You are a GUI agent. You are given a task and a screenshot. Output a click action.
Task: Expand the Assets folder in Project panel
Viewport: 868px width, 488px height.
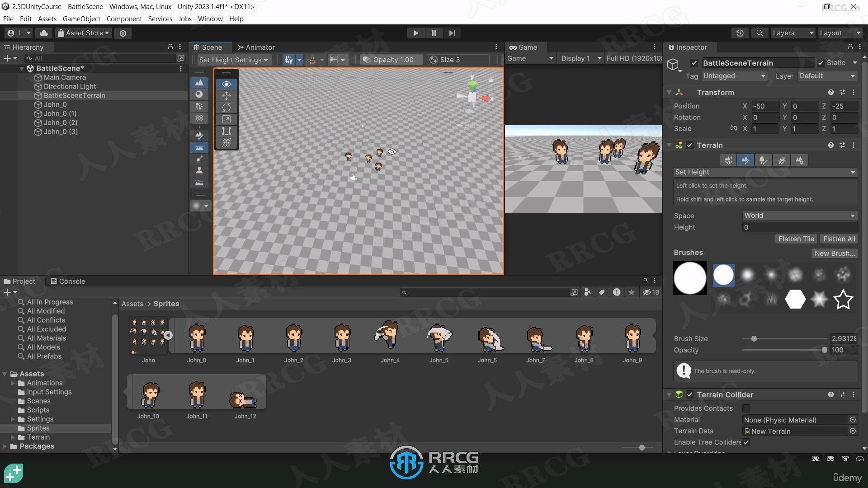point(5,374)
